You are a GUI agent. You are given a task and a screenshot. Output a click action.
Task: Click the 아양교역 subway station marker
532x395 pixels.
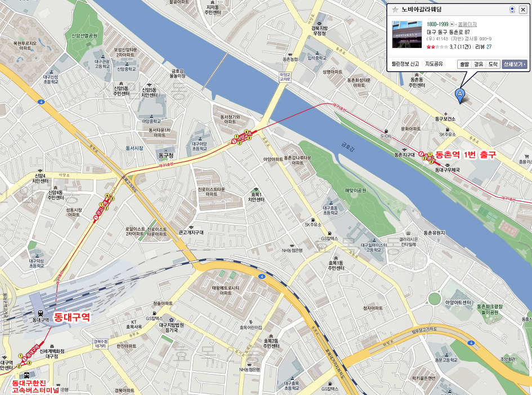point(242,137)
